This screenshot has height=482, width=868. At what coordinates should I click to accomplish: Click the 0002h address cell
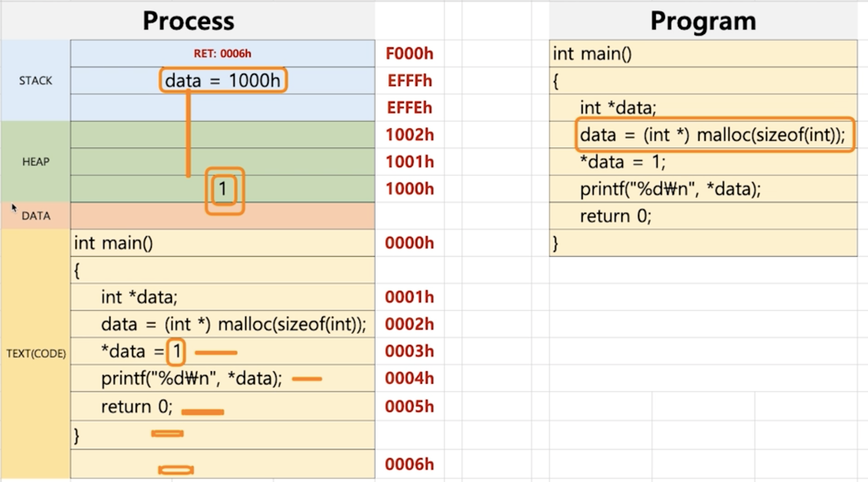410,324
